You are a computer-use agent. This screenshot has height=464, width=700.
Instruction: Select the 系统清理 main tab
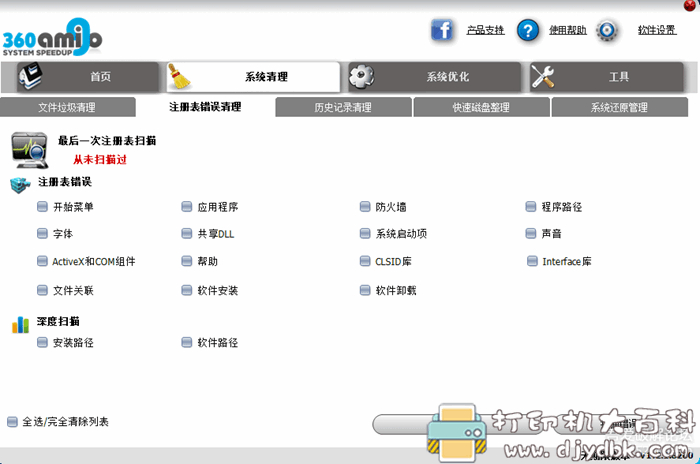pos(253,77)
